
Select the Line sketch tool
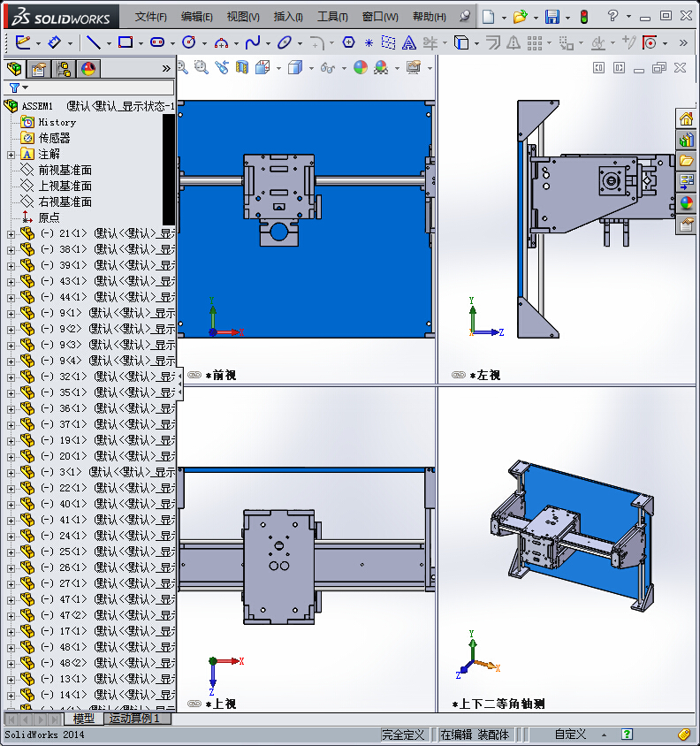coord(94,42)
